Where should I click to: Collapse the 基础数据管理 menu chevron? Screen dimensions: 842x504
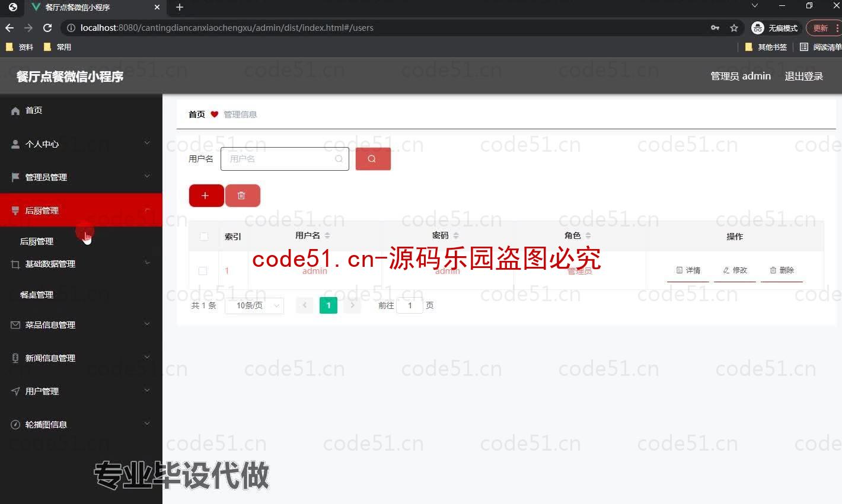point(147,263)
